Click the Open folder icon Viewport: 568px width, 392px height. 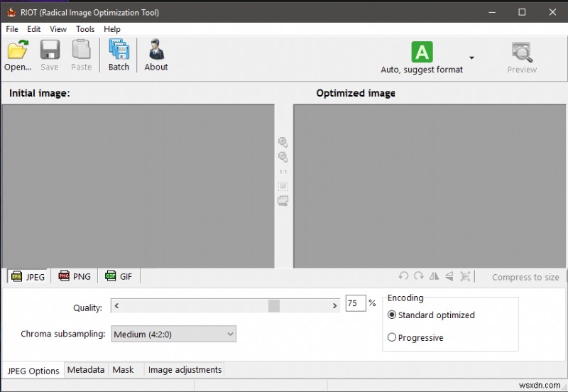(17, 50)
